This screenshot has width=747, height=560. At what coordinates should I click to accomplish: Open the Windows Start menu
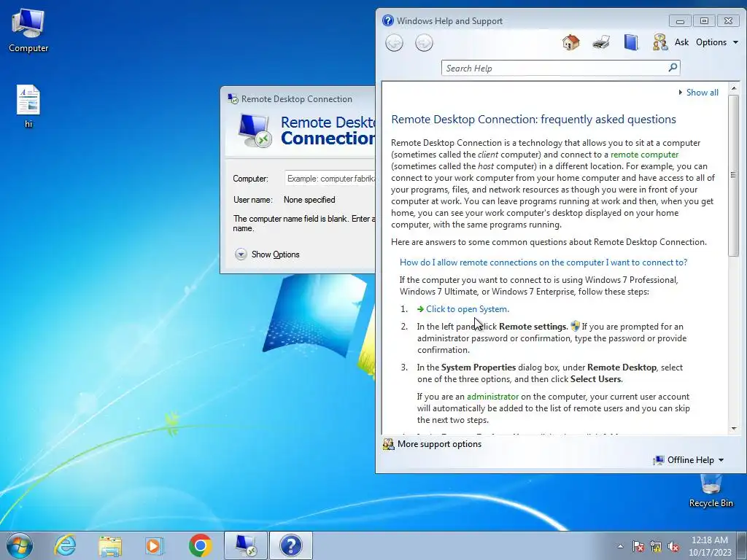tap(20, 545)
